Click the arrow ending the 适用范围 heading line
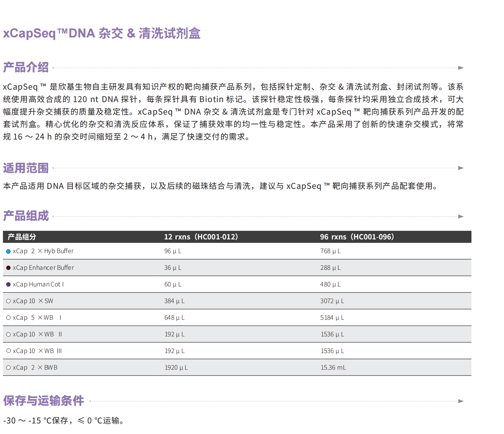The width and height of the screenshot is (504, 434). (461, 168)
